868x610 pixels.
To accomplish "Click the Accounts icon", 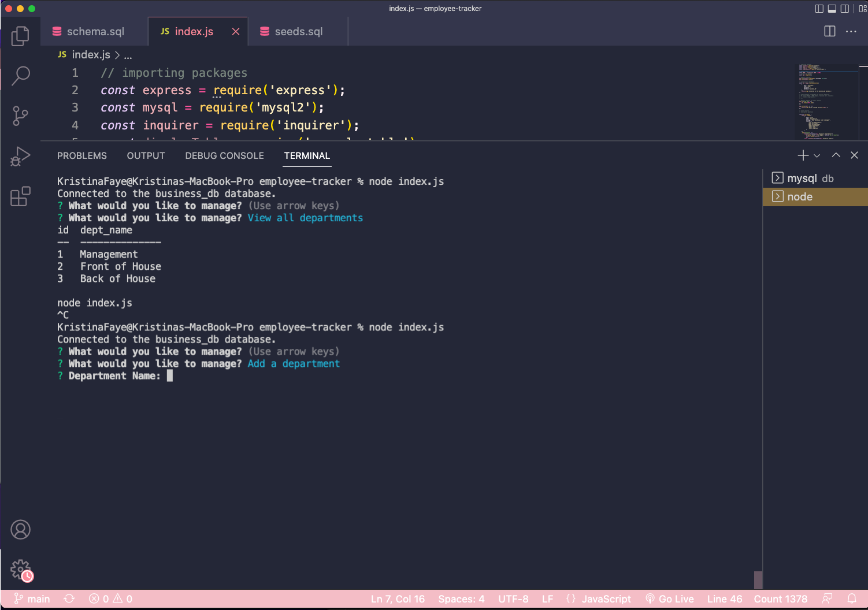I will [x=21, y=529].
